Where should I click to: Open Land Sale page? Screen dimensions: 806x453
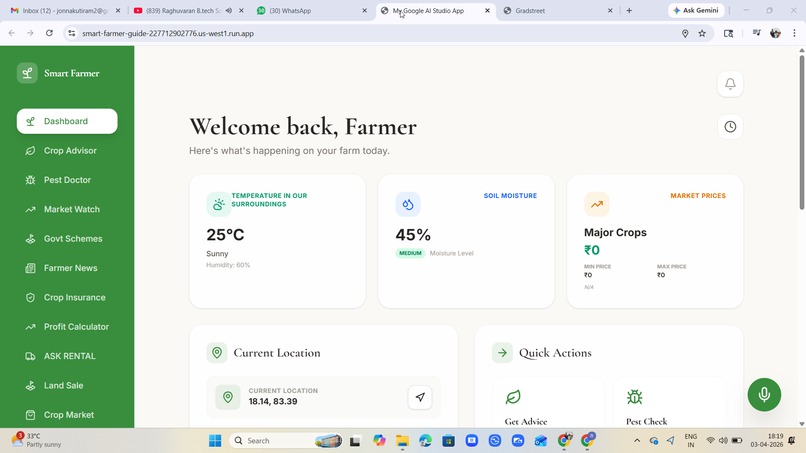tap(67, 385)
